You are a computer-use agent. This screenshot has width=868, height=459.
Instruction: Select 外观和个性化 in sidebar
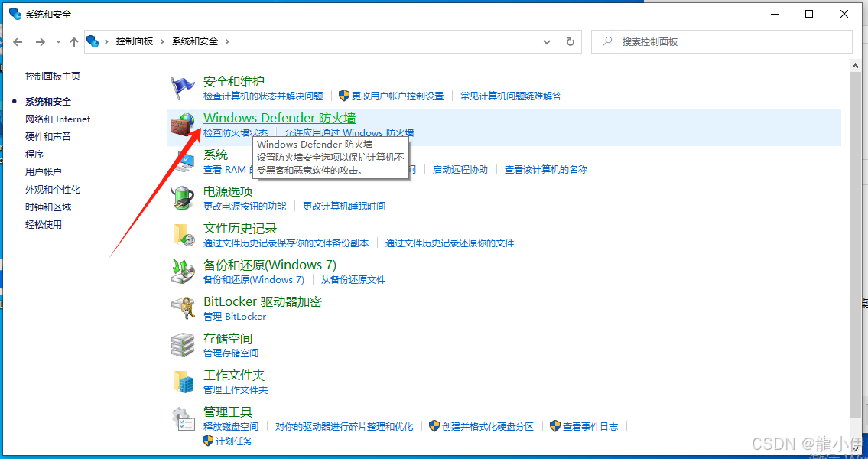click(53, 190)
